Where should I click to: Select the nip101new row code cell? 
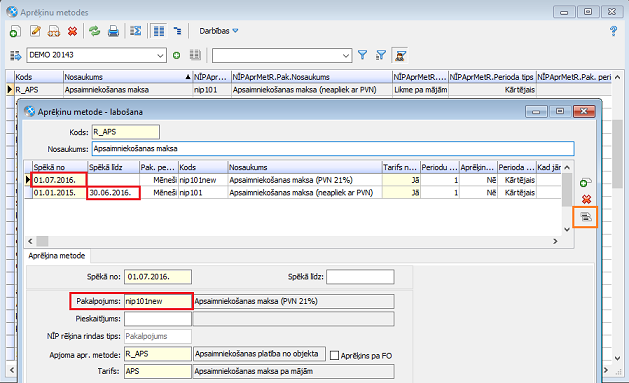point(203,180)
